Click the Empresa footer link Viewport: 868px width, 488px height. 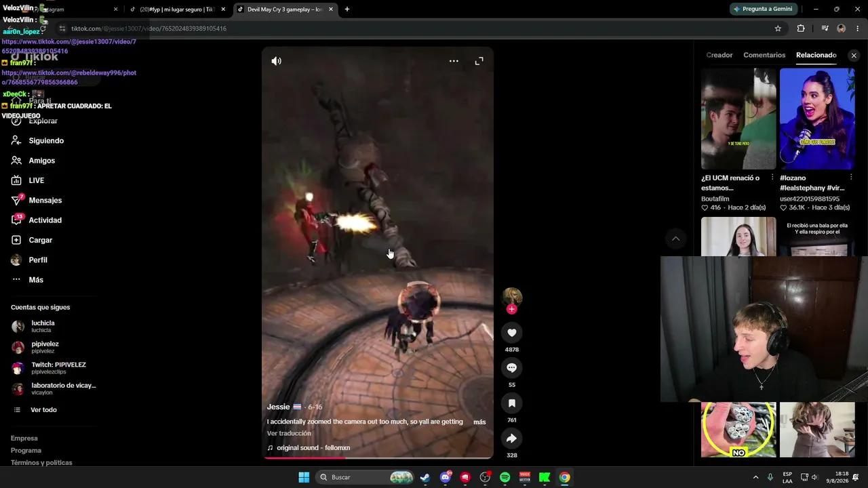click(24, 439)
